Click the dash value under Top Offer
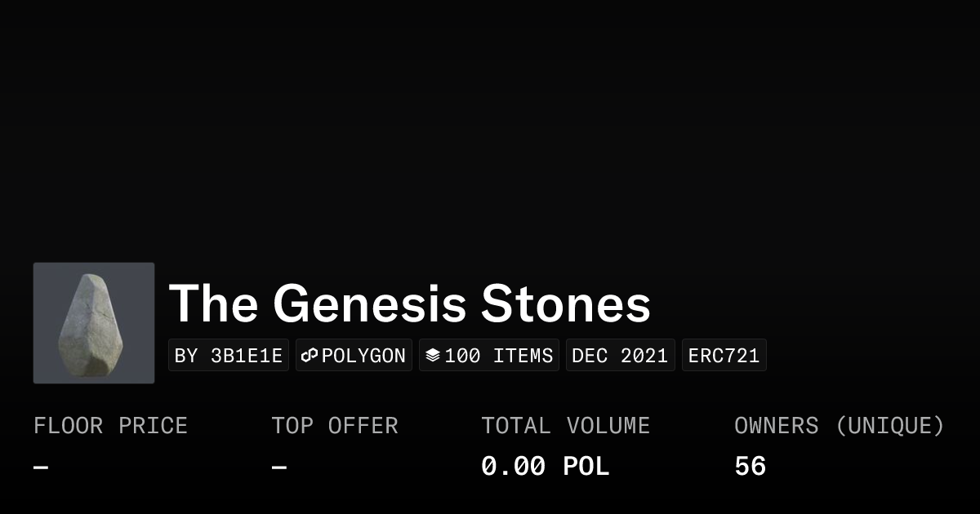The image size is (980, 514). (279, 467)
